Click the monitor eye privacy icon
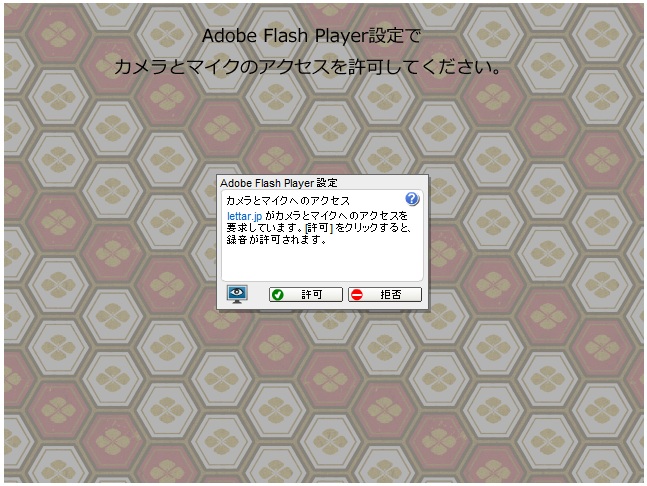This screenshot has width=647, height=486. (x=237, y=294)
